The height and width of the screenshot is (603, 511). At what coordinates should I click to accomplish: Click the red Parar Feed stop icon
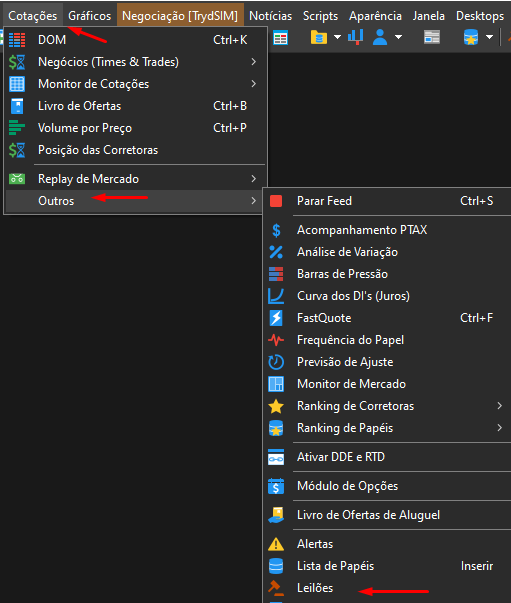point(276,201)
